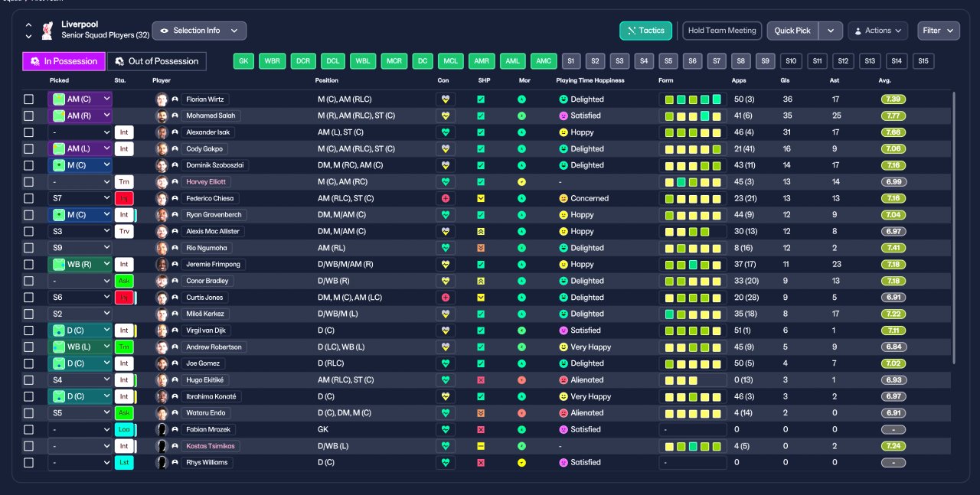
Task: Check the box for Jeremie Frimpong
Action: click(29, 265)
